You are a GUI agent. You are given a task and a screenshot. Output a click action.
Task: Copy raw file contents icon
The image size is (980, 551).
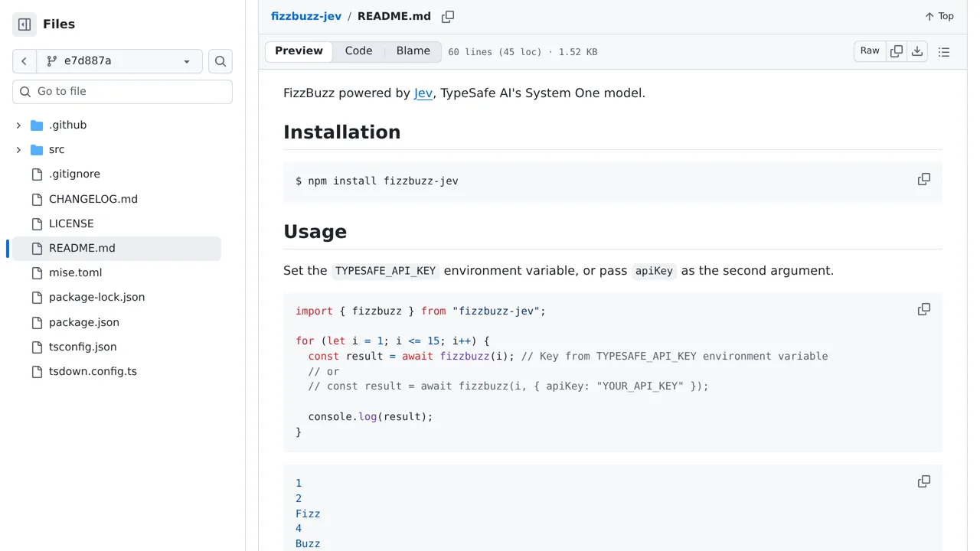pos(897,51)
